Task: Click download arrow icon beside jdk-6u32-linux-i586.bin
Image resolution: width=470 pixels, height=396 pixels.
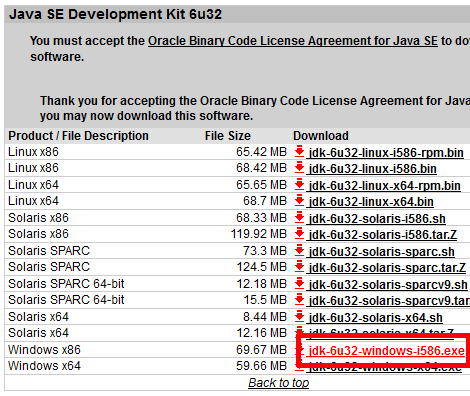Action: tap(299, 167)
